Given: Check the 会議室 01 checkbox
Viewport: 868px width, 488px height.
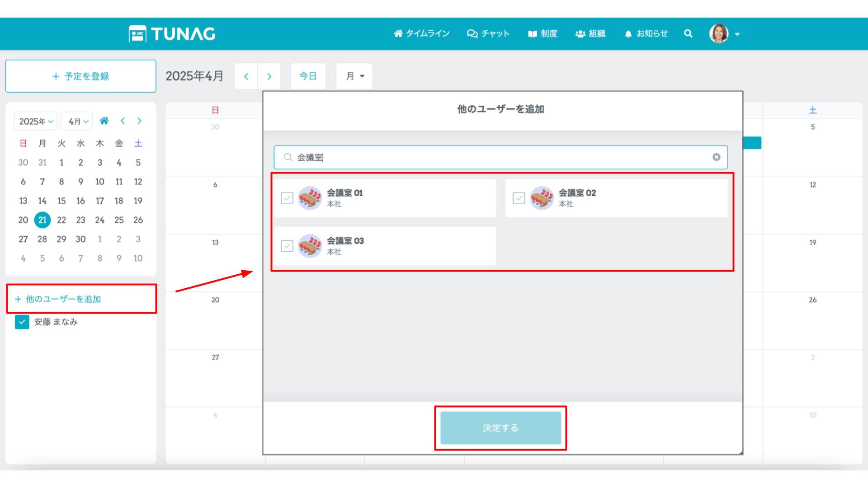Looking at the screenshot, I should tap(287, 198).
